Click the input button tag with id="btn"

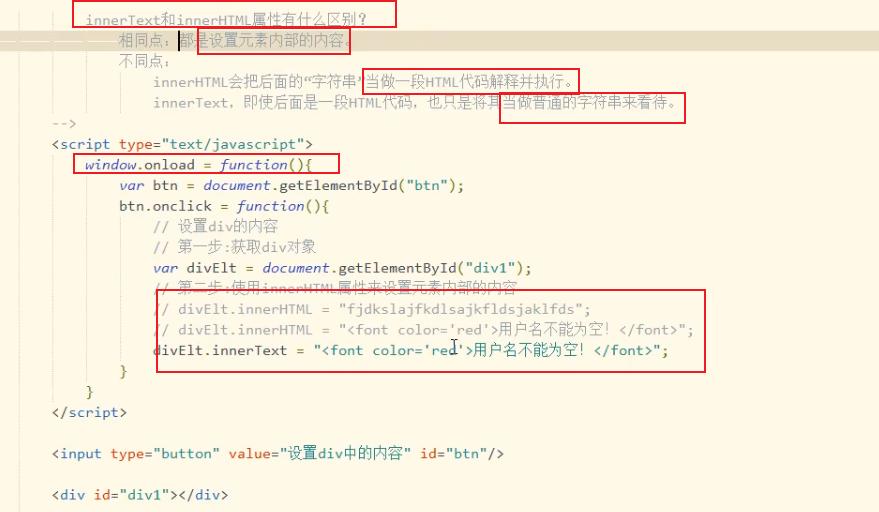(277, 453)
